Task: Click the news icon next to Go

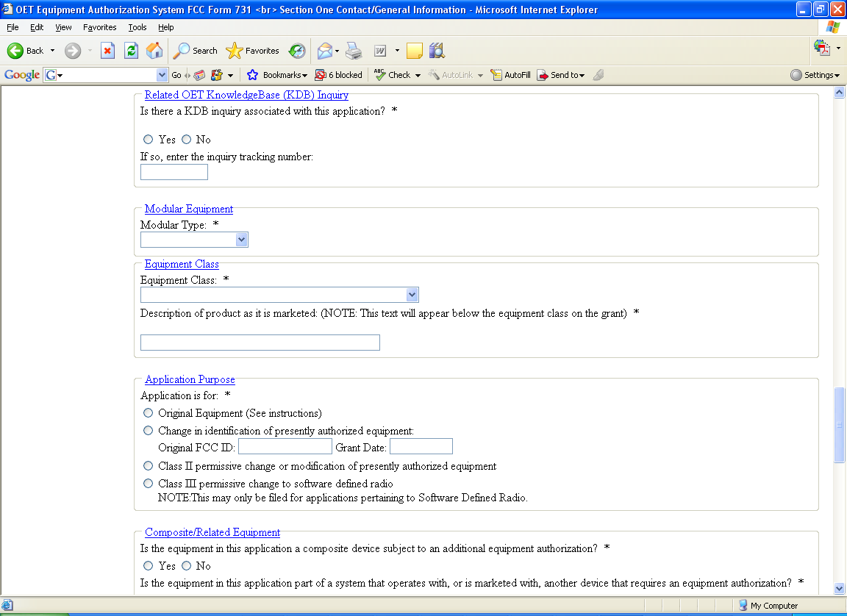Action: pos(199,75)
